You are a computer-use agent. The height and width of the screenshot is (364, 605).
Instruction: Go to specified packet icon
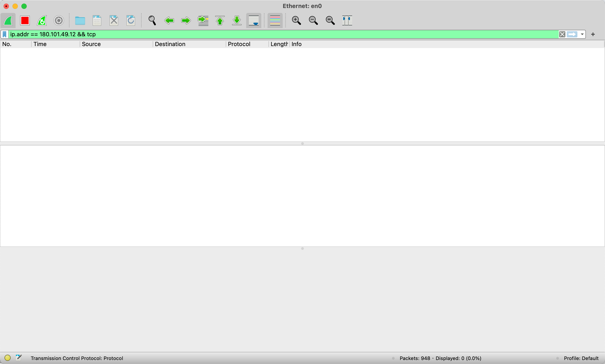[x=203, y=21]
